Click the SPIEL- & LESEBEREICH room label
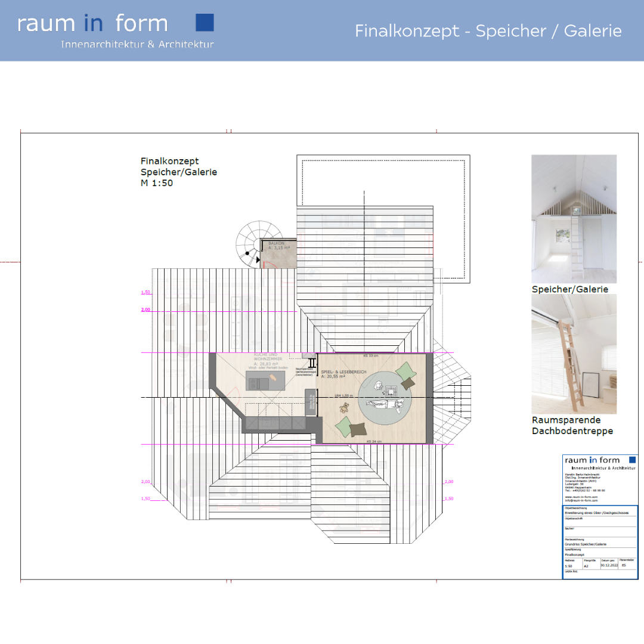644x644 pixels. 343,372
